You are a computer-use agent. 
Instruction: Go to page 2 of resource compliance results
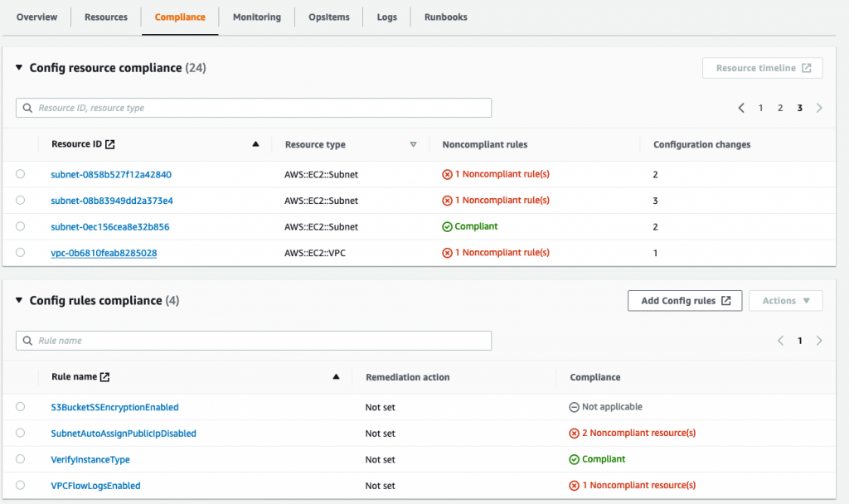click(x=779, y=108)
